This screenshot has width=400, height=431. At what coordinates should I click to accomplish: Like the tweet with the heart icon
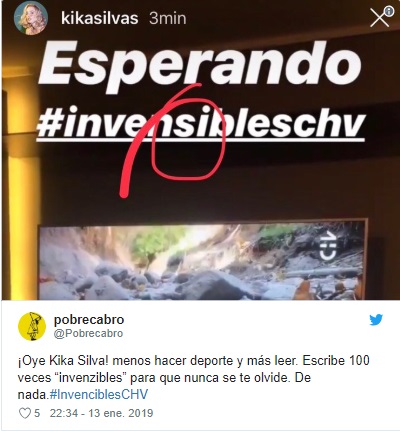tap(25, 413)
